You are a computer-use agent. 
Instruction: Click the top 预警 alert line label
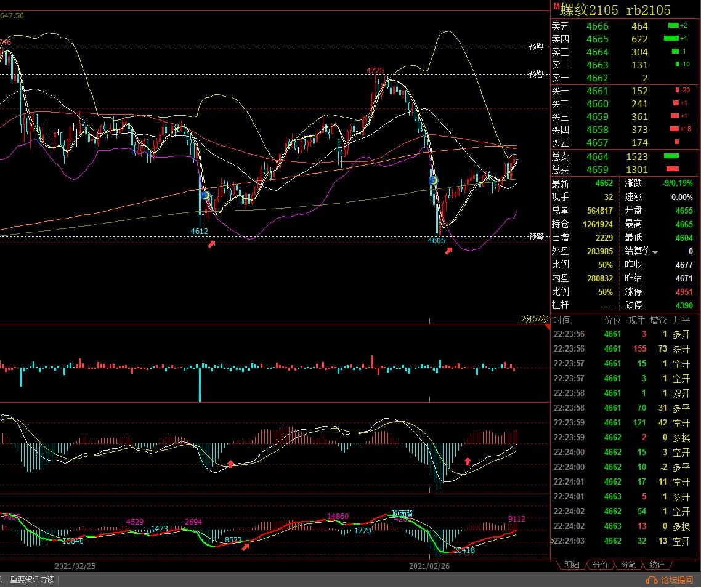(537, 47)
